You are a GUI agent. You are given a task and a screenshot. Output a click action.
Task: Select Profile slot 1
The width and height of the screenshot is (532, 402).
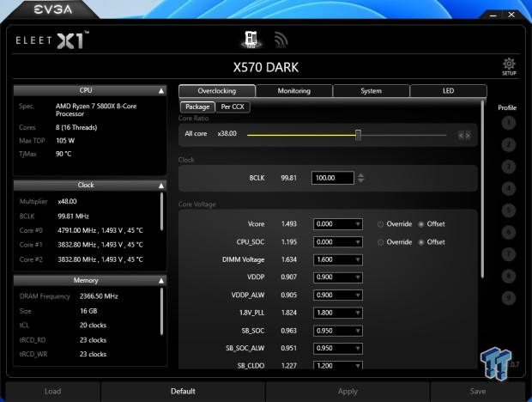(508, 123)
